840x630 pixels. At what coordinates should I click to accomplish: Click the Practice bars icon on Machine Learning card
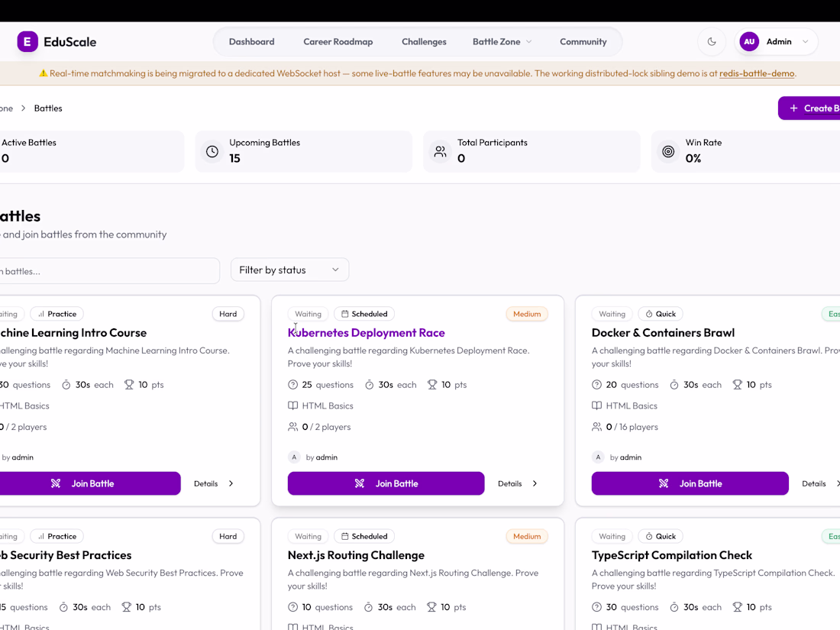(x=41, y=314)
